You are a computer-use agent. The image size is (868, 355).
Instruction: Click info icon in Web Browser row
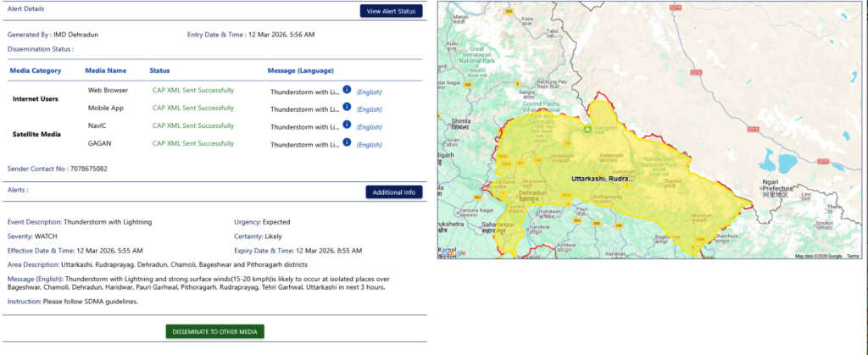click(347, 90)
